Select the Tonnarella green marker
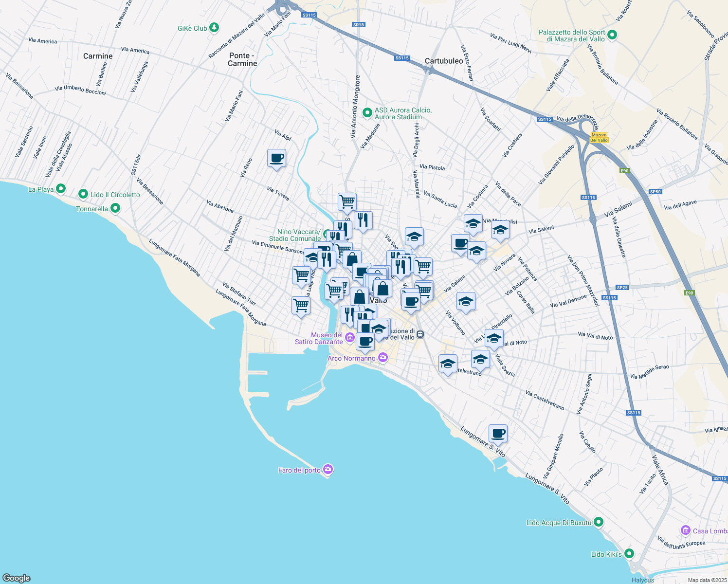728x584 pixels. (115, 208)
